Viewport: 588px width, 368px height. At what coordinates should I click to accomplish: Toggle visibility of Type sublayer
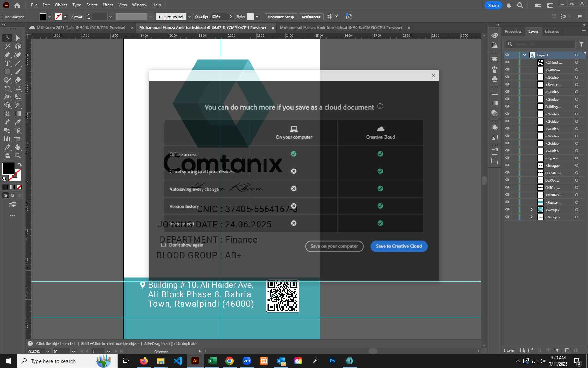click(507, 158)
